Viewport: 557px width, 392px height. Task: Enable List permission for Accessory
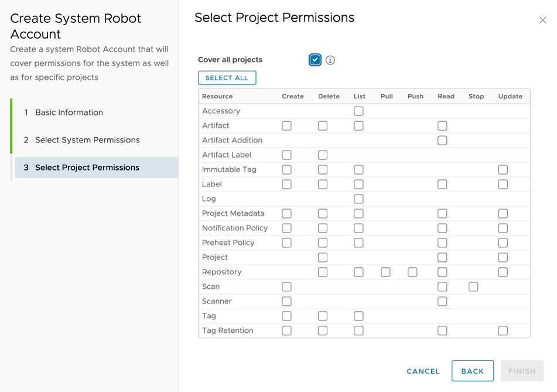tap(358, 111)
